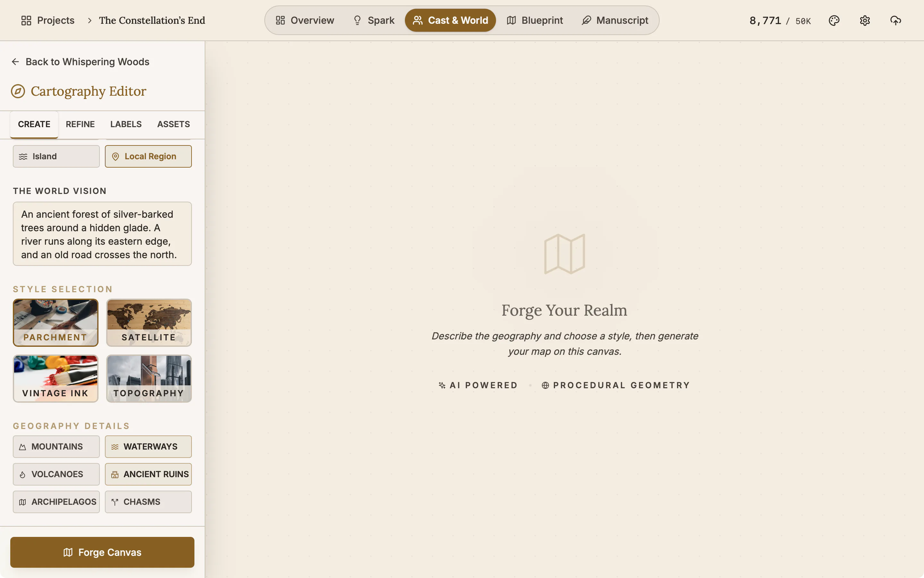Select the Cast & World section

450,20
